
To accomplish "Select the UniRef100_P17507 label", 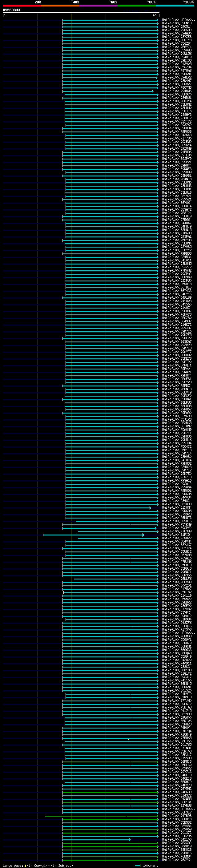I will [x=177, y=589].
